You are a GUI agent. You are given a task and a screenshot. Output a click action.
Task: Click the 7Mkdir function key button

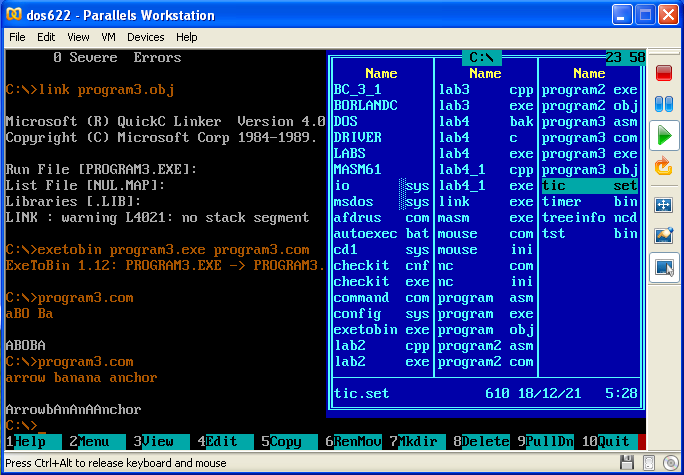tap(417, 442)
